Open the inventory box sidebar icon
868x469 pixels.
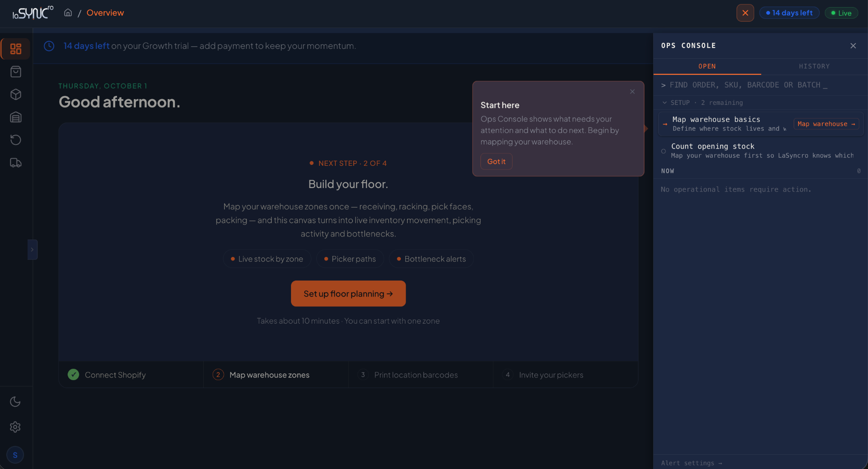pyautogui.click(x=16, y=94)
